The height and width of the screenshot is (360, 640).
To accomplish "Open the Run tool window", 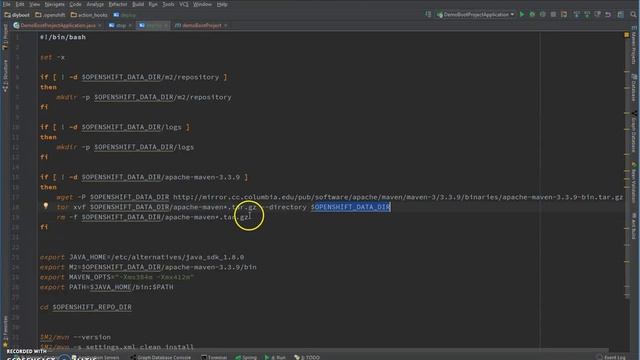I will tap(275, 357).
